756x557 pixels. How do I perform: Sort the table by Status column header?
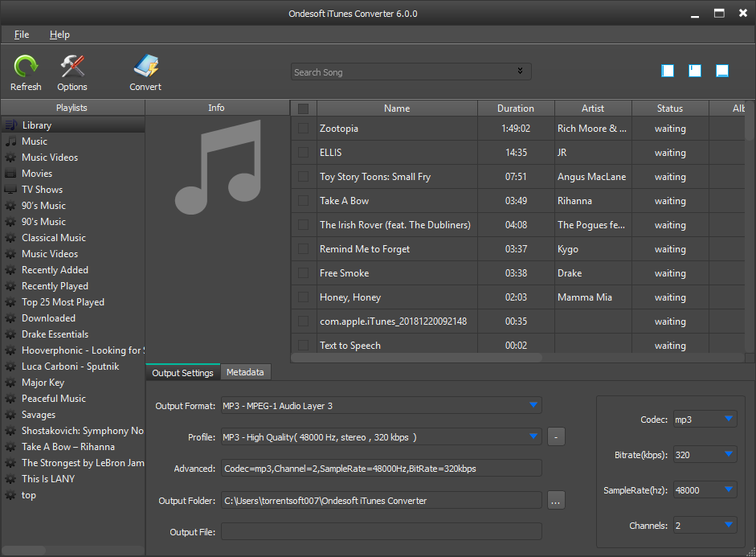click(x=670, y=109)
